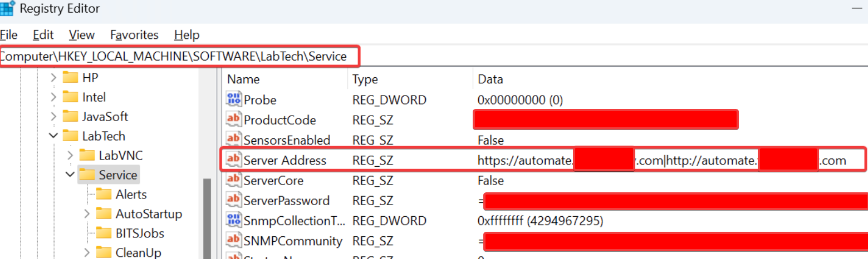
Task: Select the AutoStartup folder icon
Action: (104, 214)
